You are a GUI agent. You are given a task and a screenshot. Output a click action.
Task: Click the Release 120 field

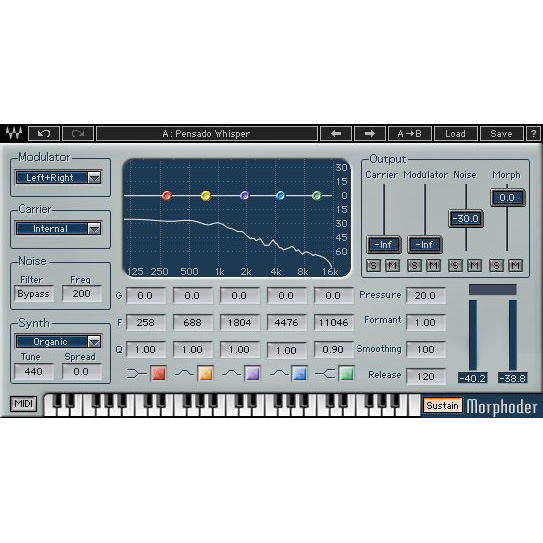426,376
